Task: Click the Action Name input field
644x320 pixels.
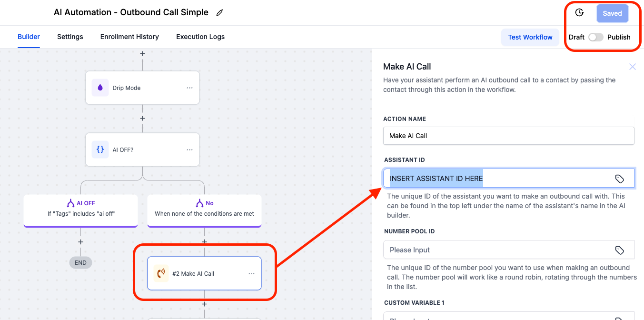Action: tap(508, 136)
